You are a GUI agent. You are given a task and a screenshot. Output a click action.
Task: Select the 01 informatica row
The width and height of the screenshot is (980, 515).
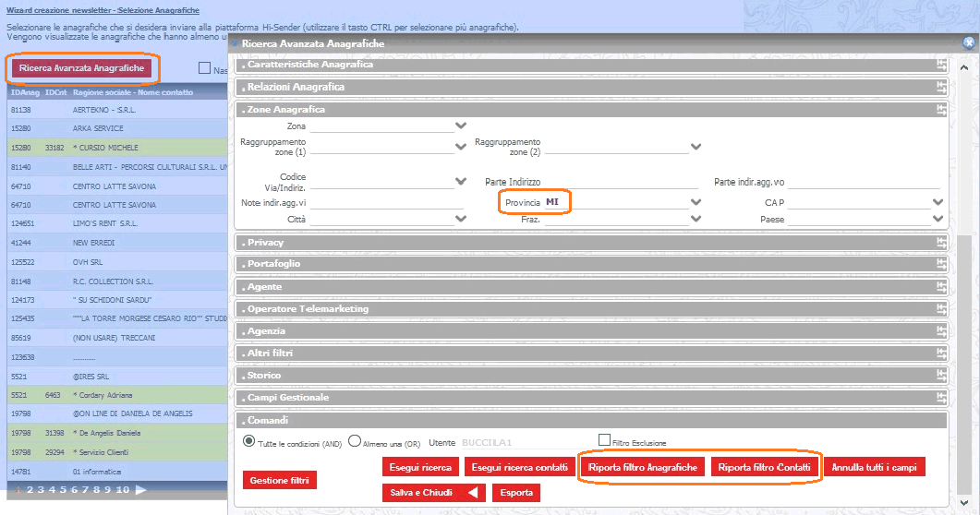point(117,472)
